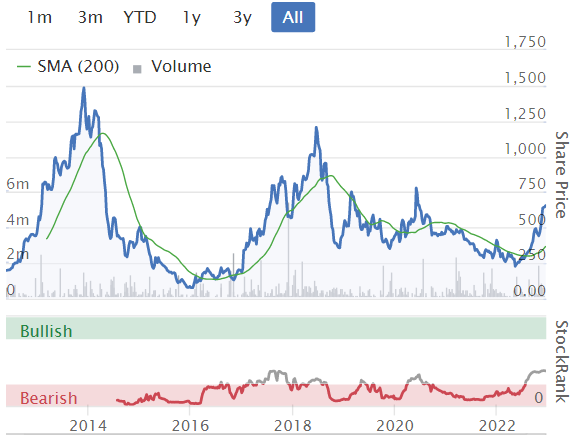Toggle the Volume legend item
The width and height of the screenshot is (579, 435).
click(172, 67)
